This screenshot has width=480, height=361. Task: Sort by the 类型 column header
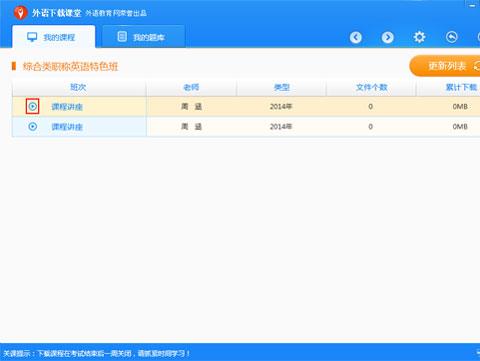tap(281, 88)
